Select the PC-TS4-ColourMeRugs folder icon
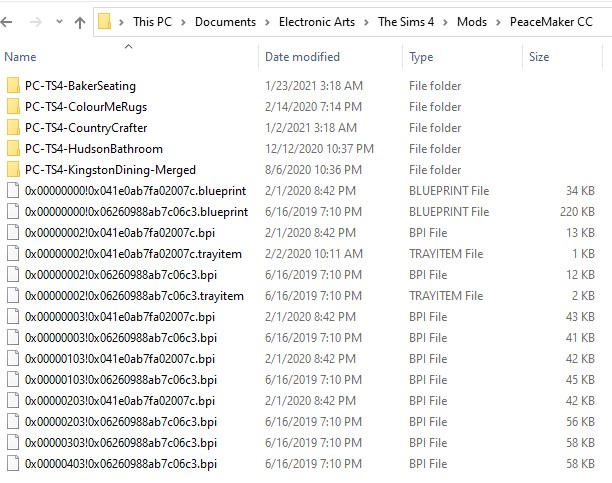This screenshot has width=612, height=483. point(13,106)
